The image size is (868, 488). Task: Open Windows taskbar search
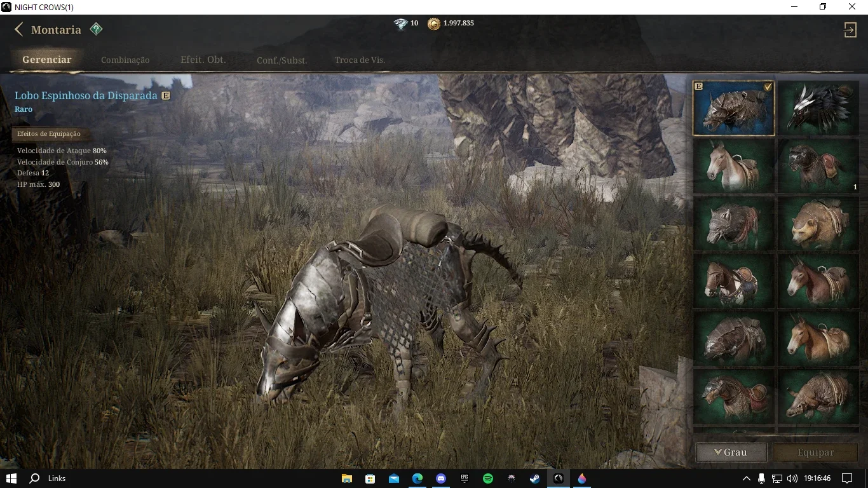(35, 478)
